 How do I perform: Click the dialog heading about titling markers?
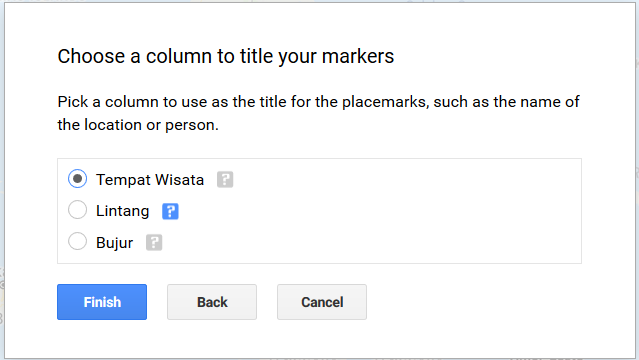pyautogui.click(x=226, y=56)
